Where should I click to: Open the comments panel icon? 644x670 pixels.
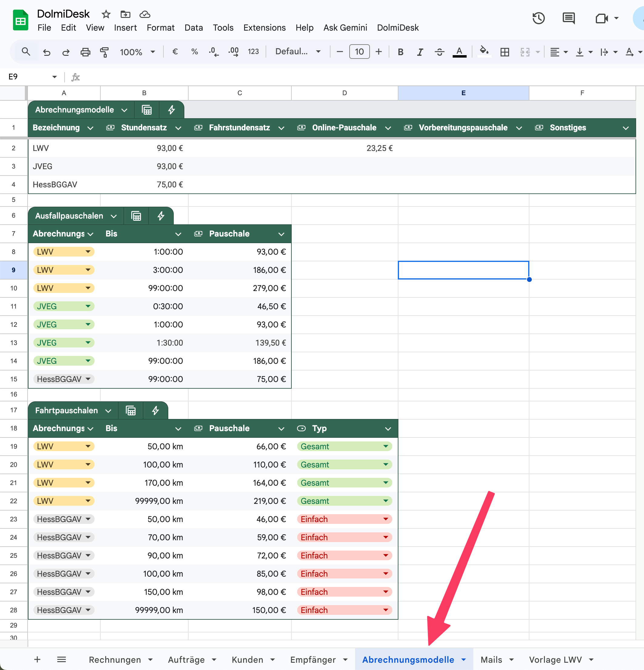pyautogui.click(x=569, y=18)
